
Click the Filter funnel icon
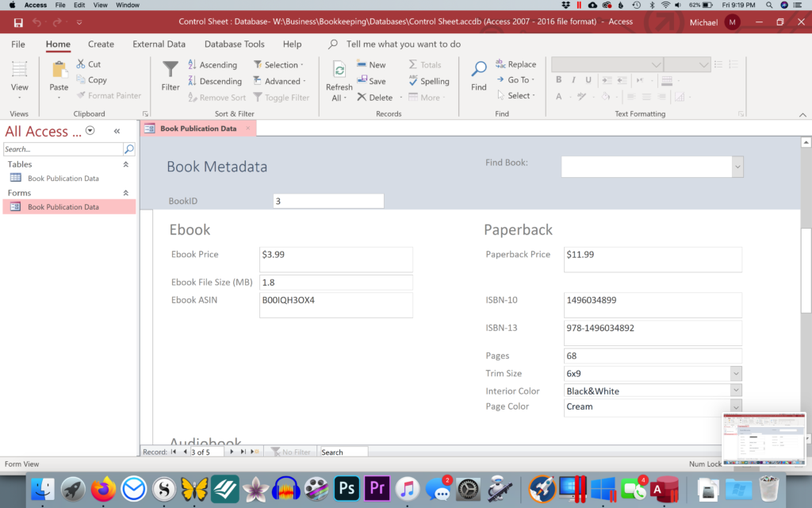click(170, 70)
